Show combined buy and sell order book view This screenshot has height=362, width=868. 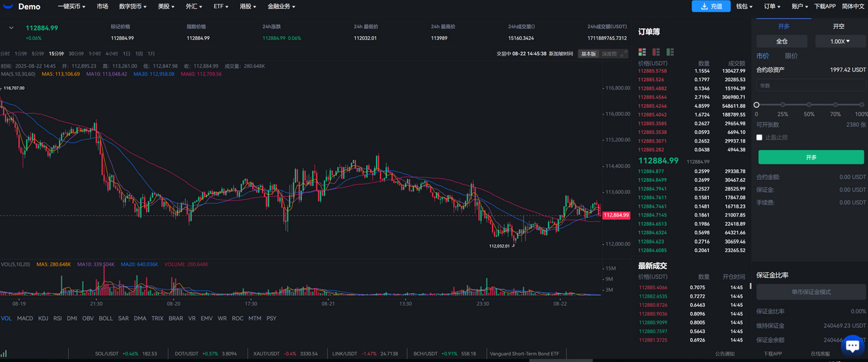click(x=642, y=51)
